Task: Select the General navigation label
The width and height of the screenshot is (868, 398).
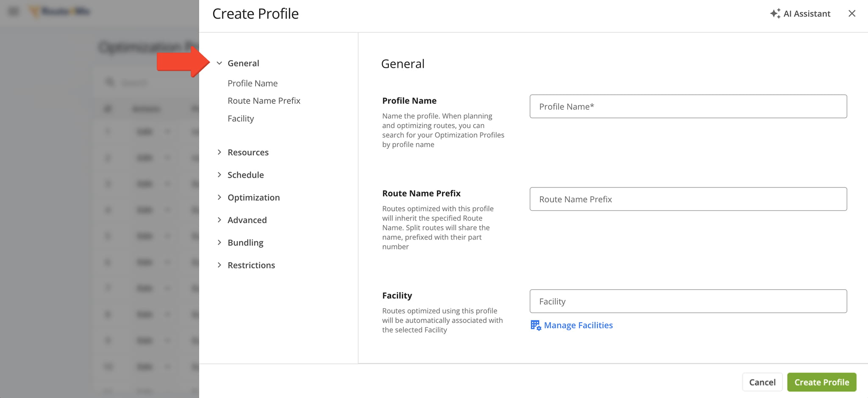Action: [x=243, y=63]
